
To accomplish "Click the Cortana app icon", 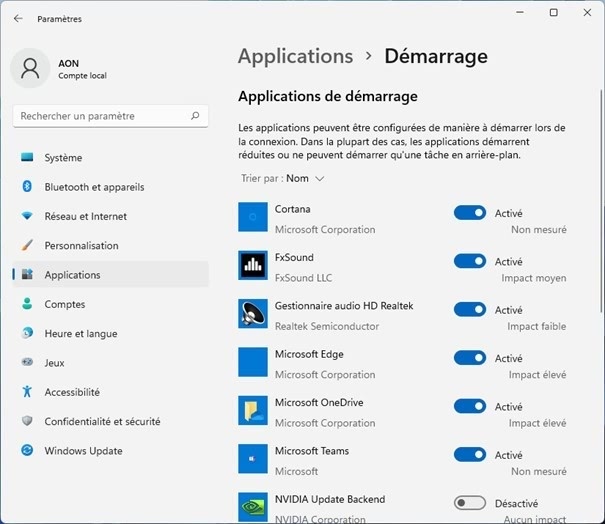I will pos(253,217).
